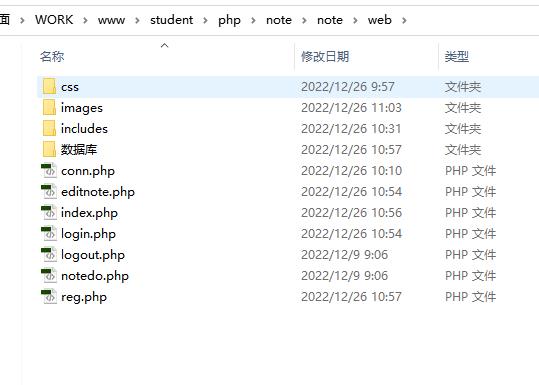
Task: Go to web in the breadcrumb path
Action: [380, 20]
